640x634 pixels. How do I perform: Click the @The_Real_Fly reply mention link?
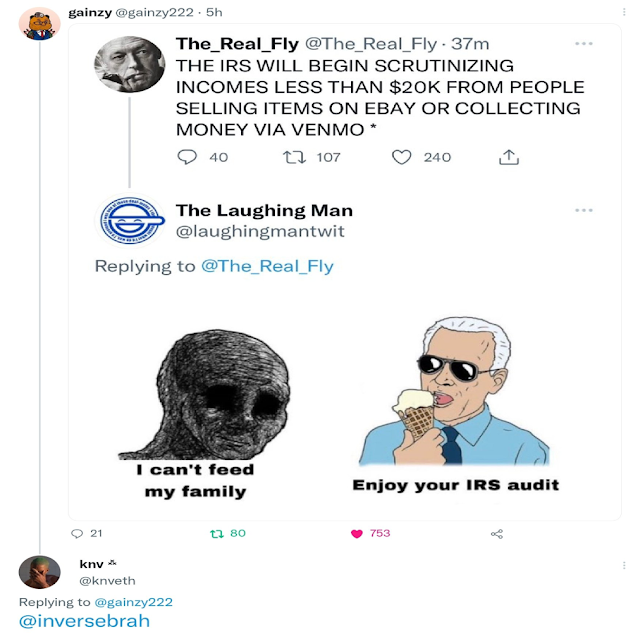click(x=267, y=266)
